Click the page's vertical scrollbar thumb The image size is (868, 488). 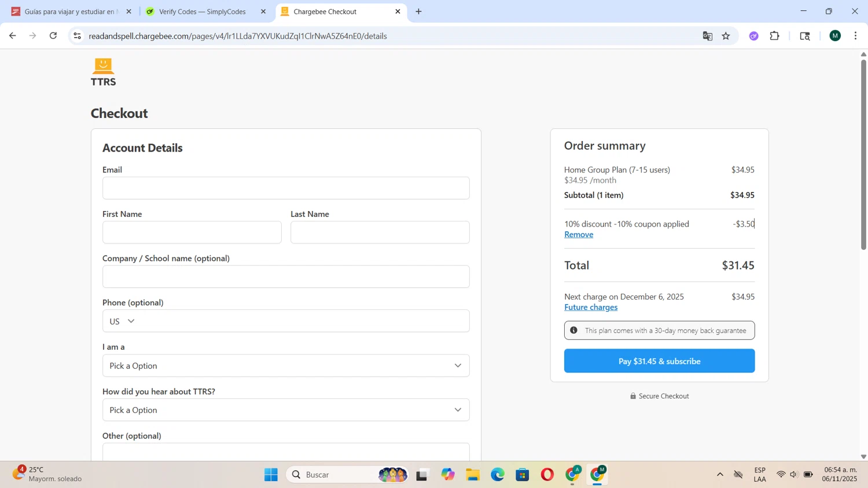(863, 154)
